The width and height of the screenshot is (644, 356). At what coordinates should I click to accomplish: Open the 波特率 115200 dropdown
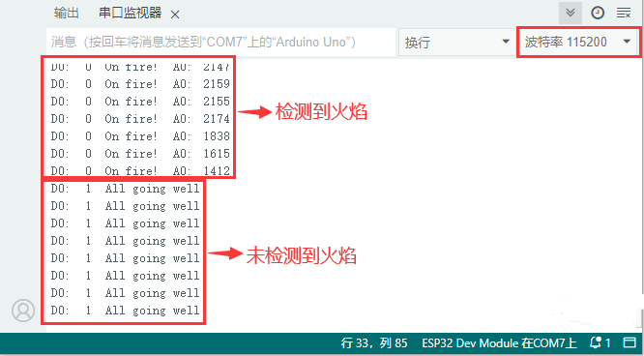point(578,42)
